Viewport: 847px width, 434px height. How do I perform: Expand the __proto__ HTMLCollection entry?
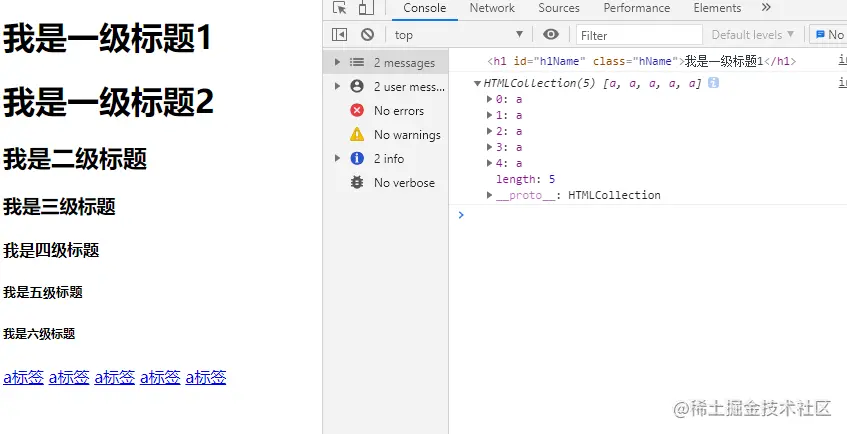pos(489,195)
